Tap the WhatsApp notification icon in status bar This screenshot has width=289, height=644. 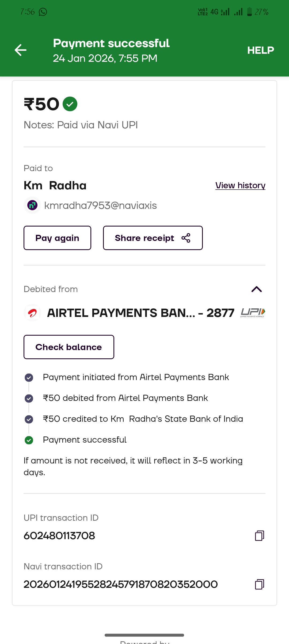[x=43, y=12]
